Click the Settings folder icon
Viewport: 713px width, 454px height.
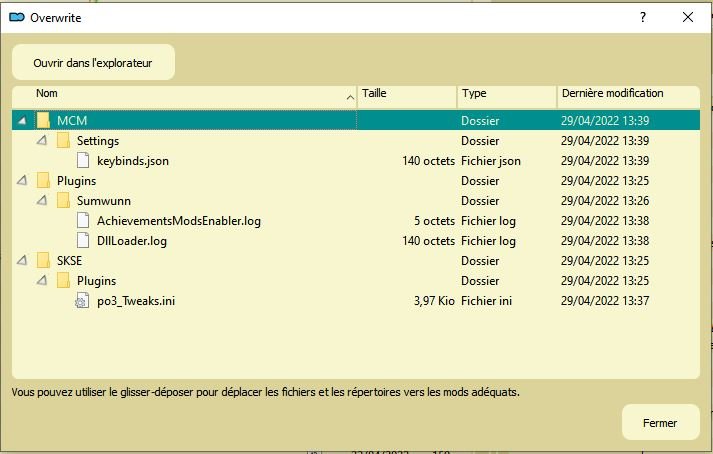pos(63,141)
